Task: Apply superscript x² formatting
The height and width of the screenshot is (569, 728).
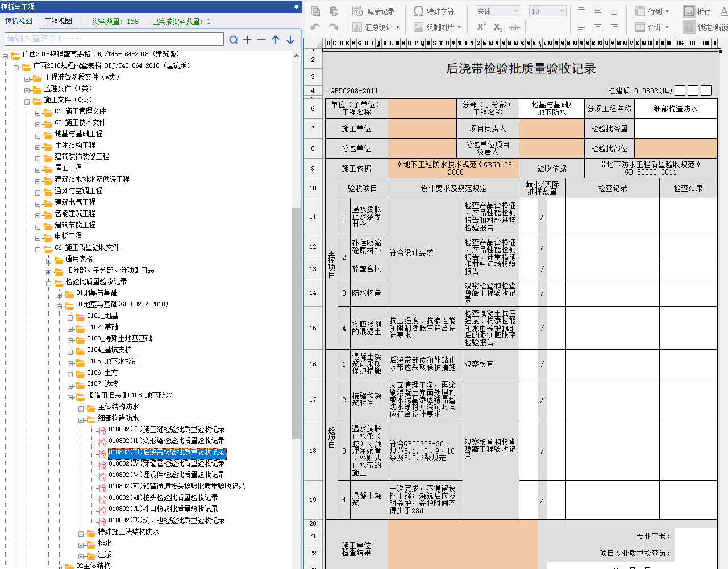Action: [x=481, y=27]
